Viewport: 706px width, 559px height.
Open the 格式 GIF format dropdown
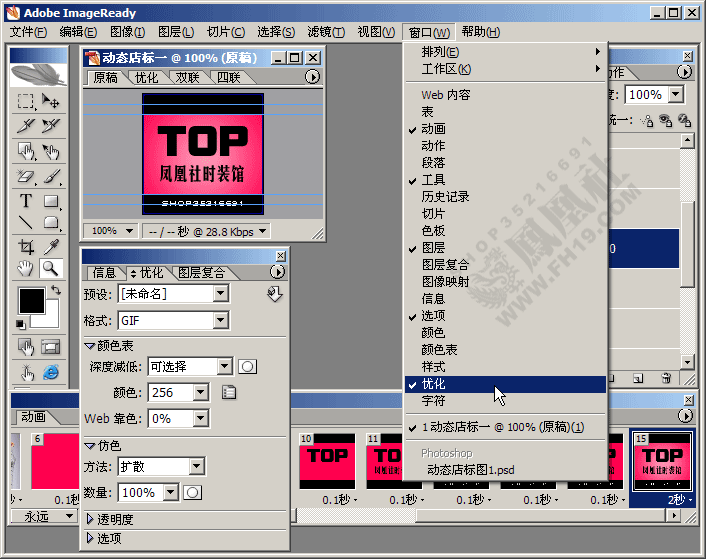221,320
